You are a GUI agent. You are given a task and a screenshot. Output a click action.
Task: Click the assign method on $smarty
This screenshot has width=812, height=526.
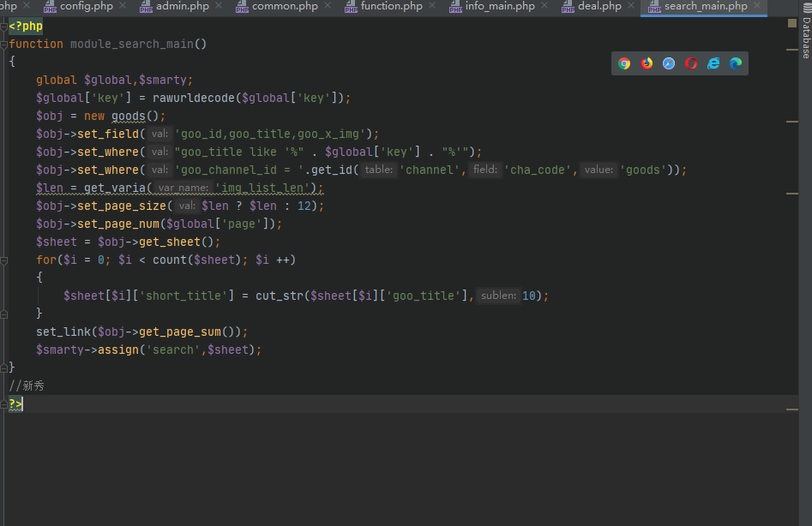click(118, 350)
